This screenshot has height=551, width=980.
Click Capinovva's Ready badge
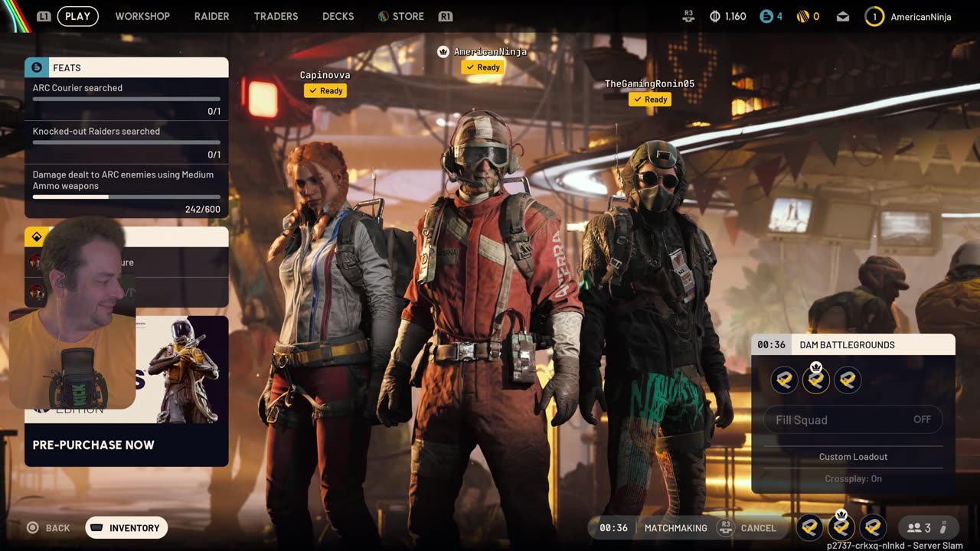(x=325, y=90)
